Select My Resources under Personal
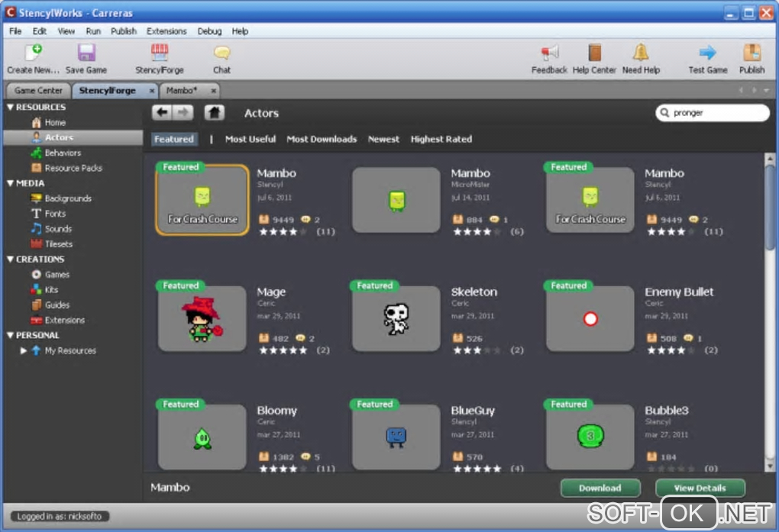 click(x=70, y=350)
